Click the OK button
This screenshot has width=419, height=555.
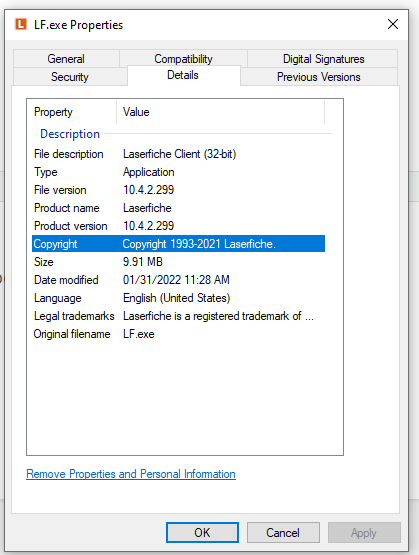point(202,532)
